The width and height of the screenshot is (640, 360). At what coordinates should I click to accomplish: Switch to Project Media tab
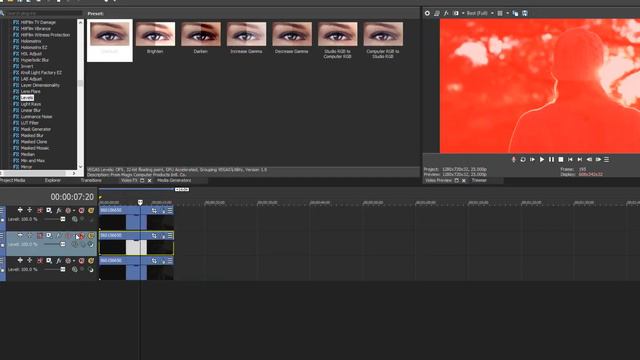[13, 180]
